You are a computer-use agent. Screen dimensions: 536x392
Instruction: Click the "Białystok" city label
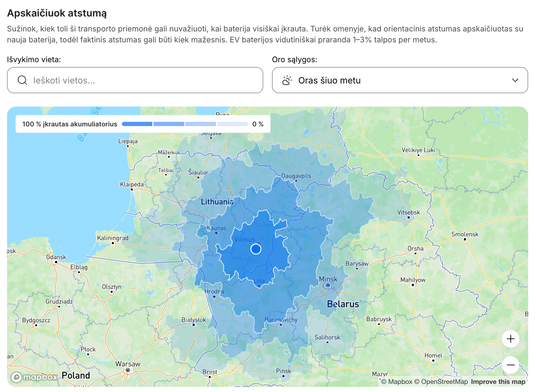point(194,320)
